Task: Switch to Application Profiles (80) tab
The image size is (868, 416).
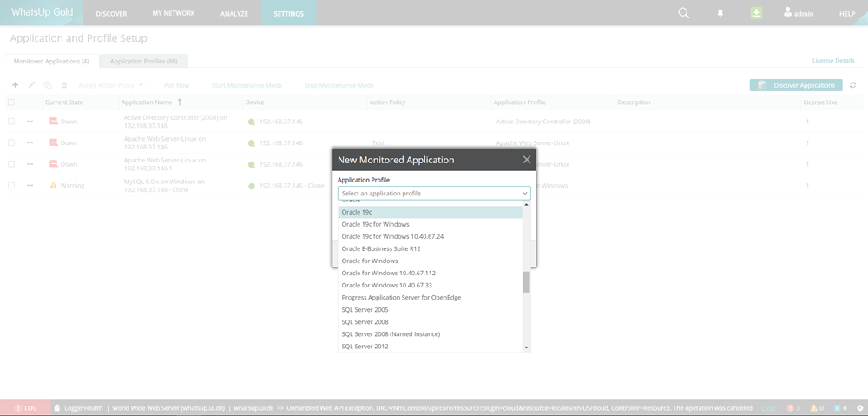Action: (x=144, y=61)
